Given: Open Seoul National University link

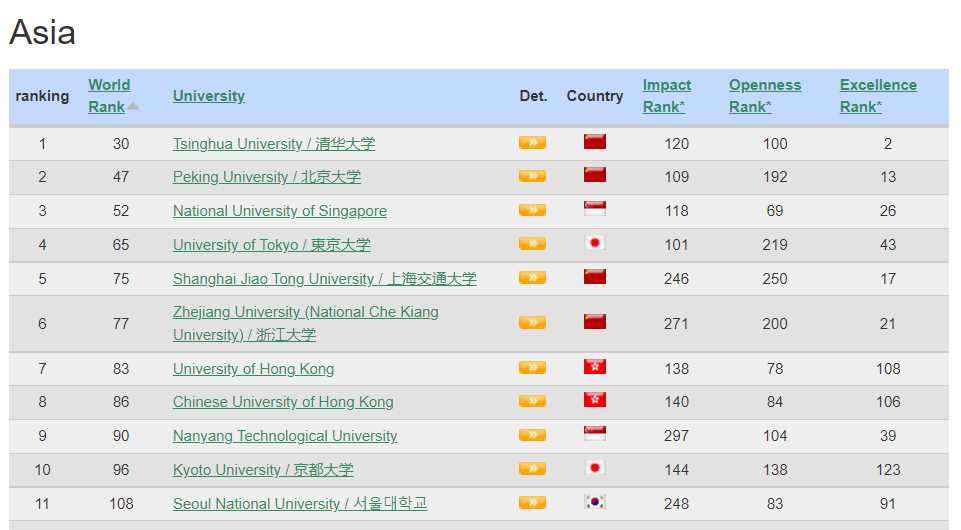Looking at the screenshot, I should click(x=299, y=503).
